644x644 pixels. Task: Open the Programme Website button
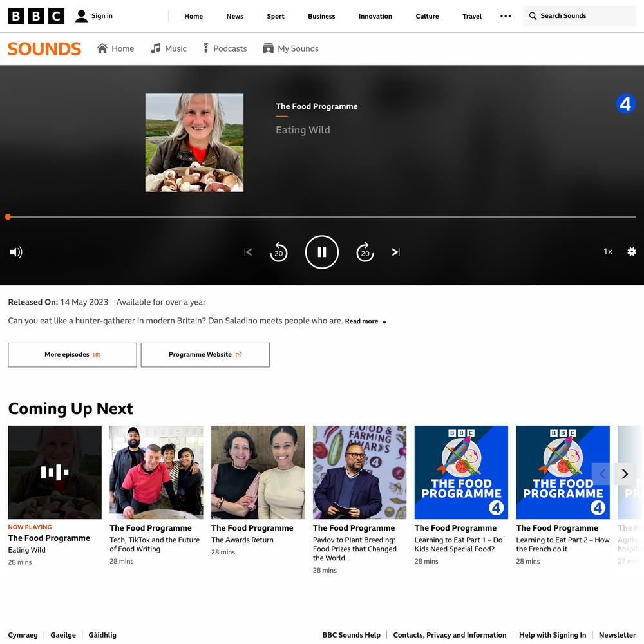click(205, 355)
